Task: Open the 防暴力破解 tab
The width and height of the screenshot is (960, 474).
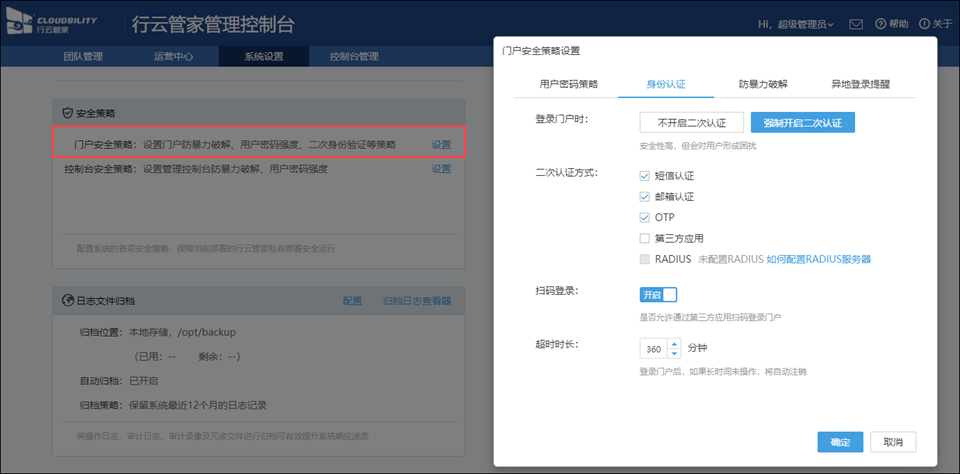Action: coord(762,84)
